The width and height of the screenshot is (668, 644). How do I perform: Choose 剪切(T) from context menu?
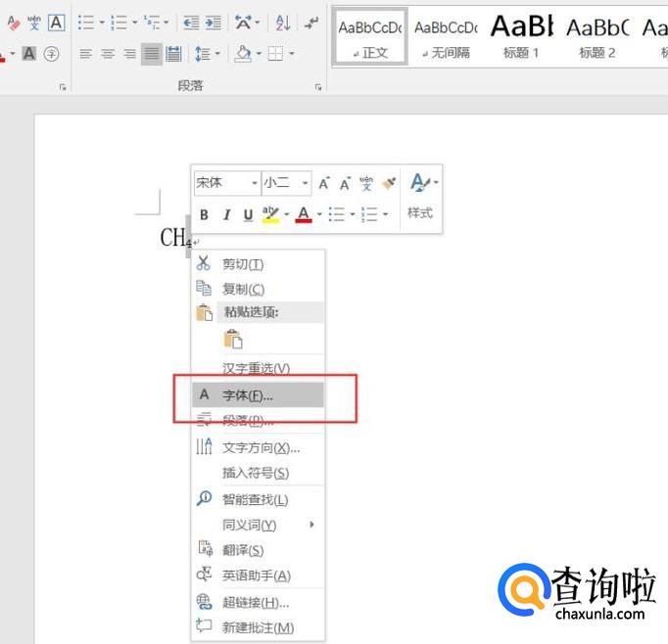click(259, 264)
